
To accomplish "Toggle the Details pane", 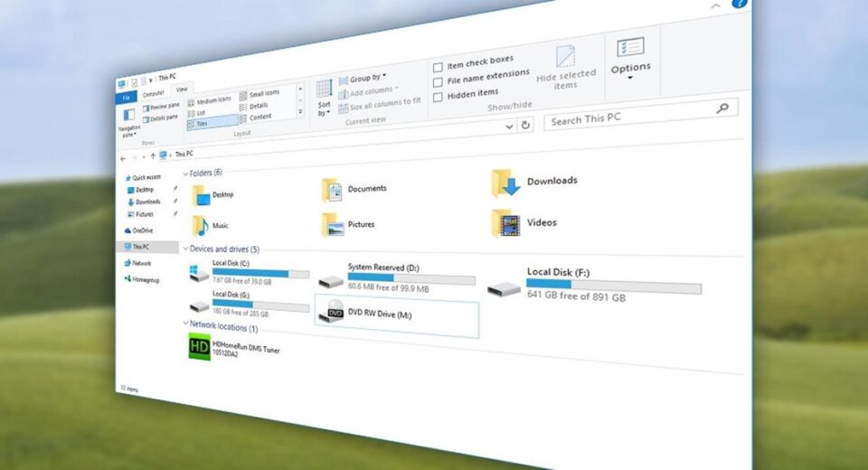I will 160,117.
